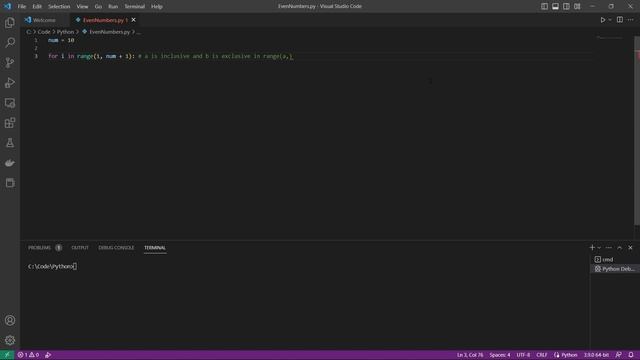Click Ln 3, Col 76 cursor position

[x=470, y=355]
